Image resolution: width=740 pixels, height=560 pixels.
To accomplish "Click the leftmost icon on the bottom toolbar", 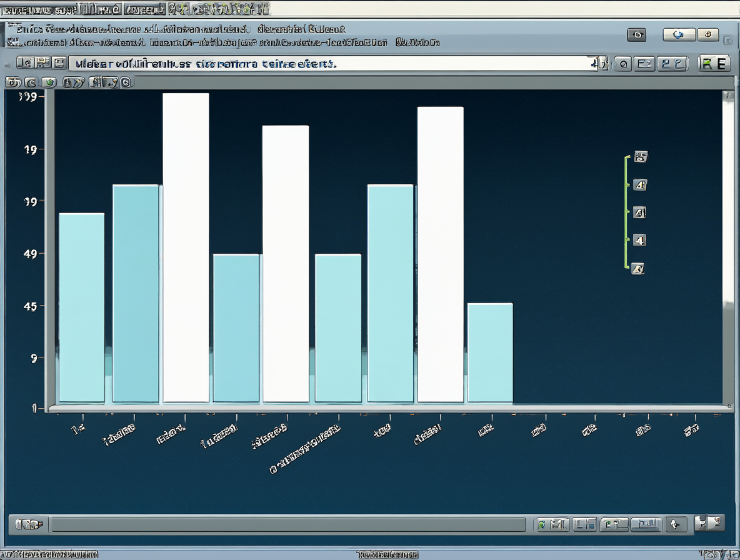I will click(x=29, y=524).
